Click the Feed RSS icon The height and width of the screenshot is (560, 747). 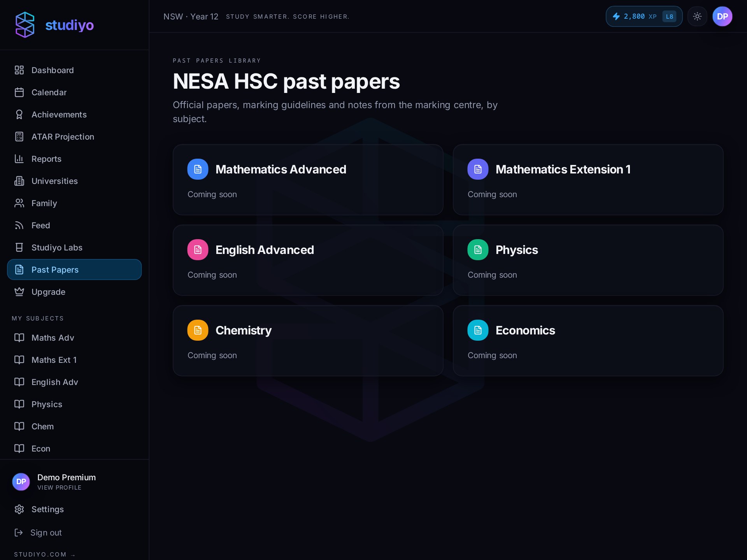click(19, 225)
